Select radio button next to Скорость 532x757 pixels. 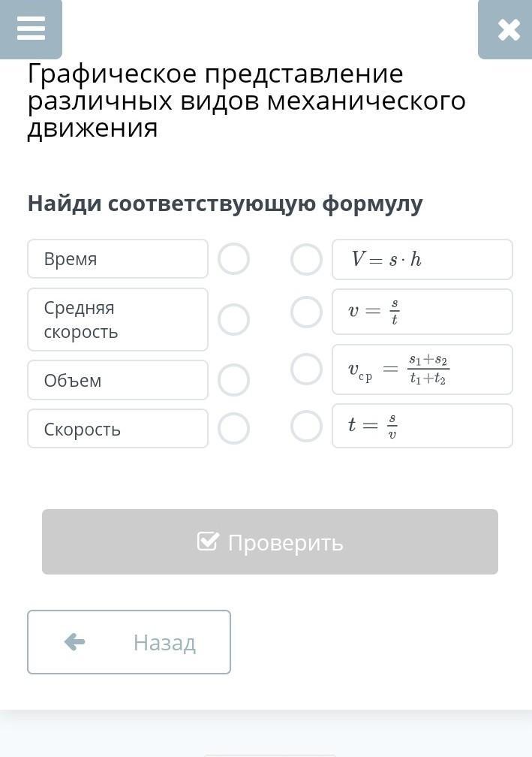pyautogui.click(x=233, y=429)
